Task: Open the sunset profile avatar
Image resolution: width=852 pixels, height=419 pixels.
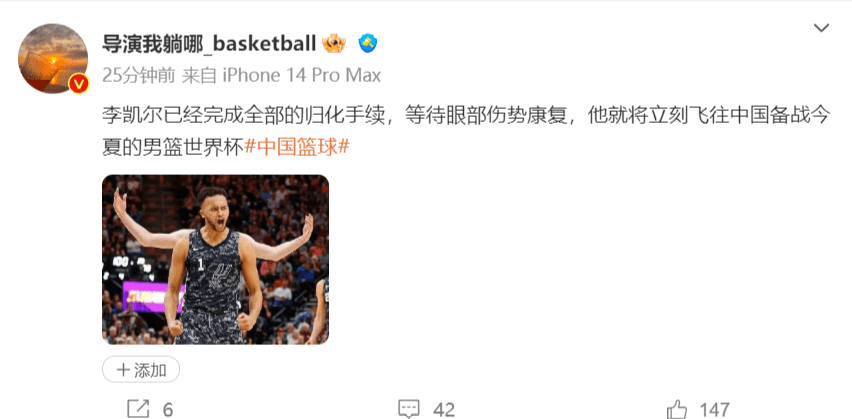Action: [x=53, y=59]
